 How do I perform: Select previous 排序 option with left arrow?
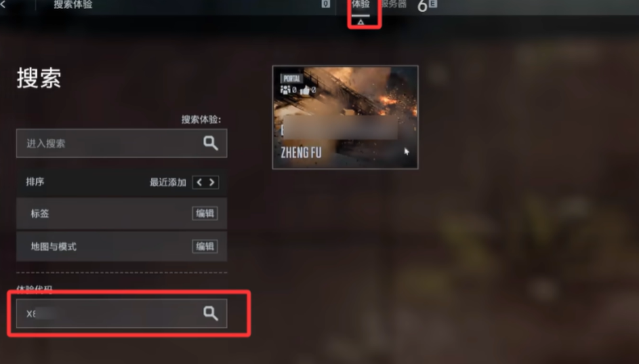[199, 182]
